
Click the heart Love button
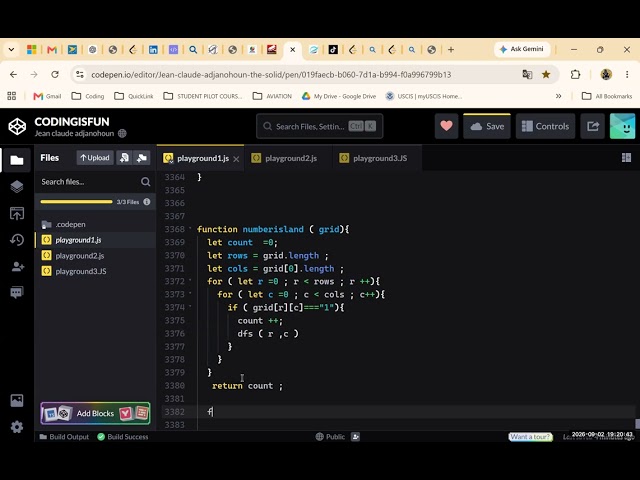446,126
